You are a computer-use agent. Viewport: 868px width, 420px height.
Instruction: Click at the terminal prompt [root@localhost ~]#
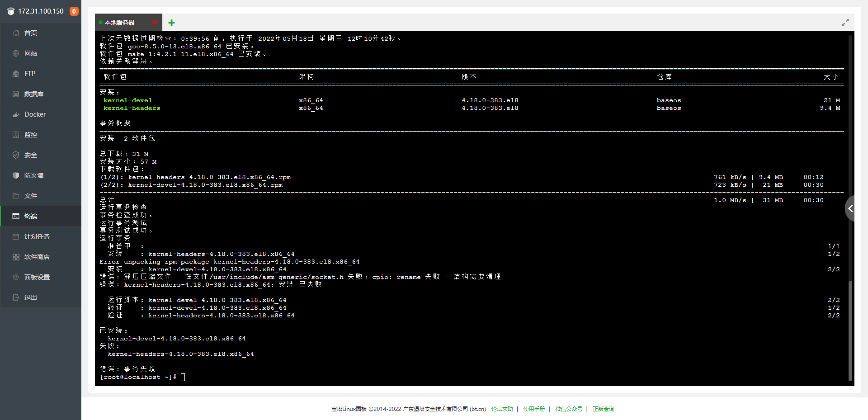[138, 377]
